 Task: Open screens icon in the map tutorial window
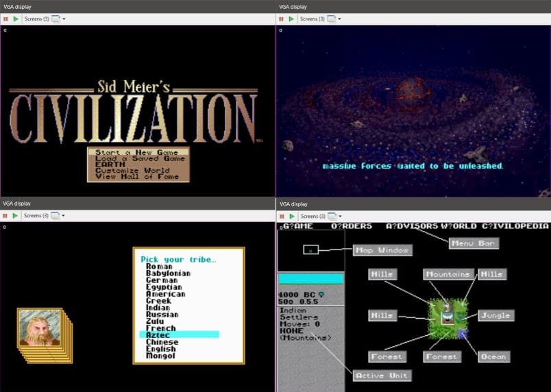click(x=332, y=217)
